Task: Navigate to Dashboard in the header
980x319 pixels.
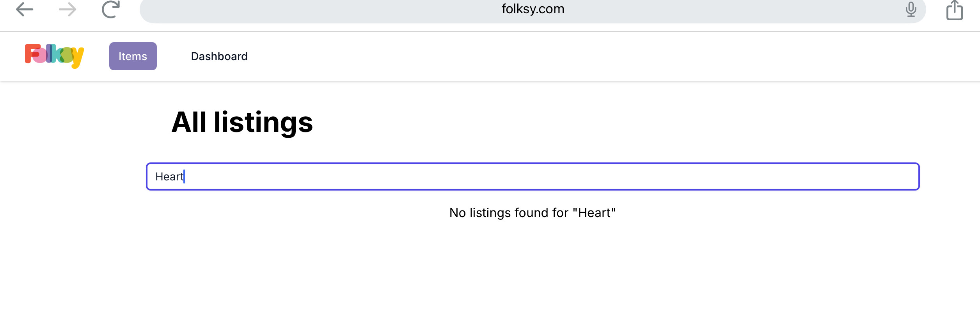Action: [219, 56]
